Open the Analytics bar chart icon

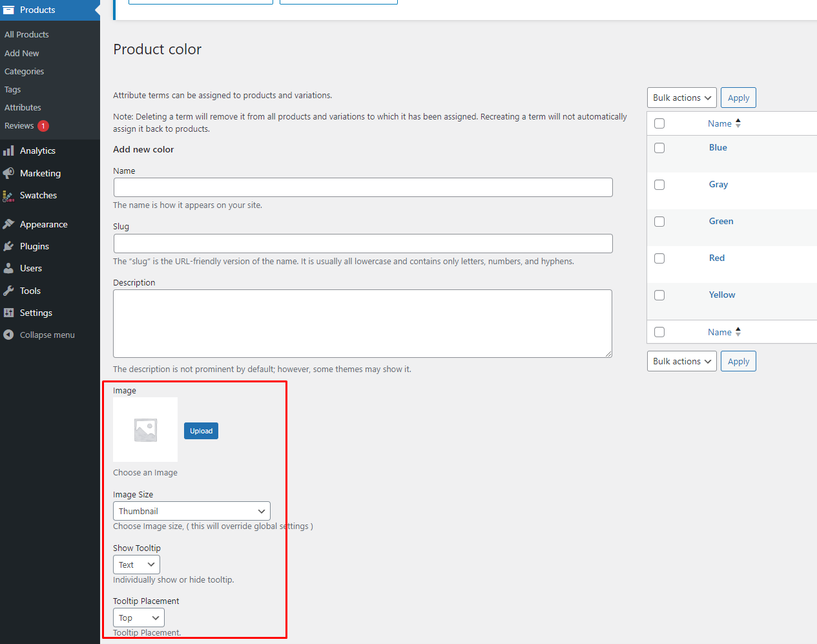click(x=8, y=151)
